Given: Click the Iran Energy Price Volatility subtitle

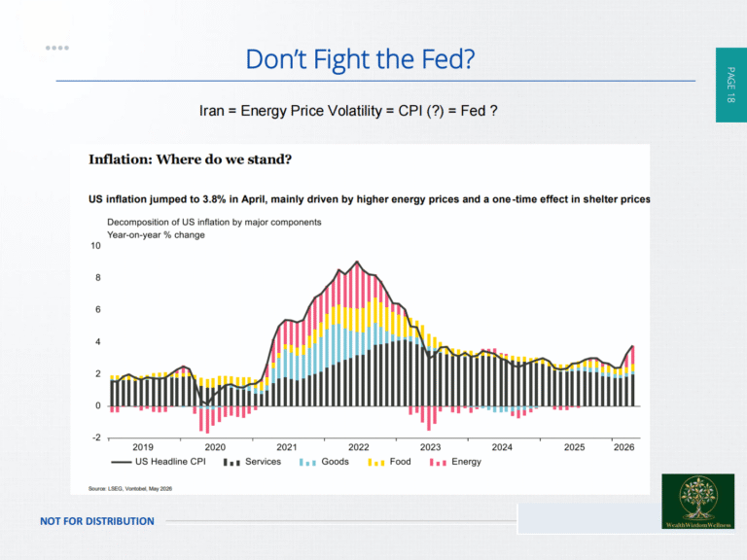Looking at the screenshot, I should [x=348, y=111].
